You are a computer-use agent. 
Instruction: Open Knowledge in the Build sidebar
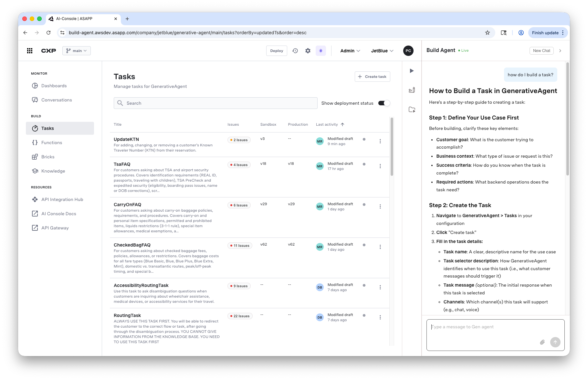pos(53,171)
